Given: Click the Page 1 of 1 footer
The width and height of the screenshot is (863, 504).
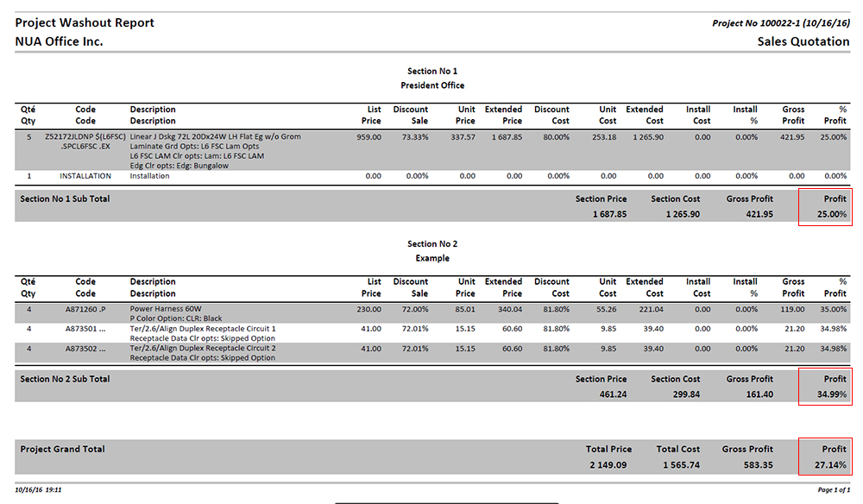Looking at the screenshot, I should click(x=833, y=489).
